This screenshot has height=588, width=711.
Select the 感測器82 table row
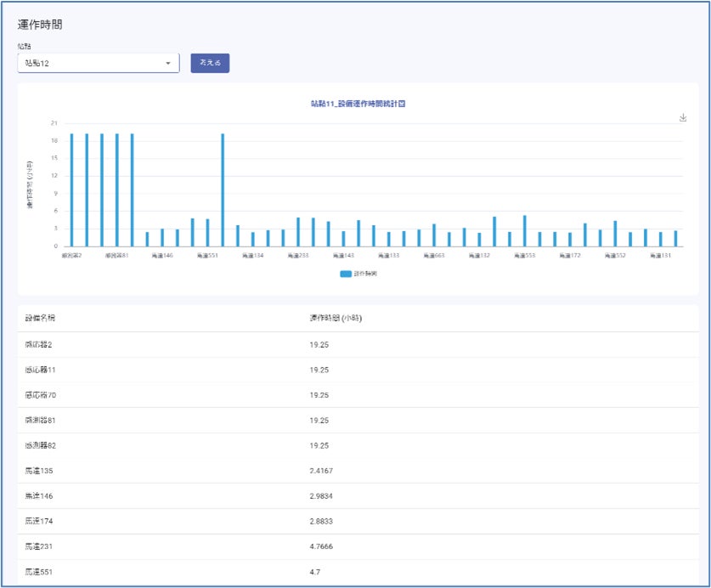click(x=42, y=445)
